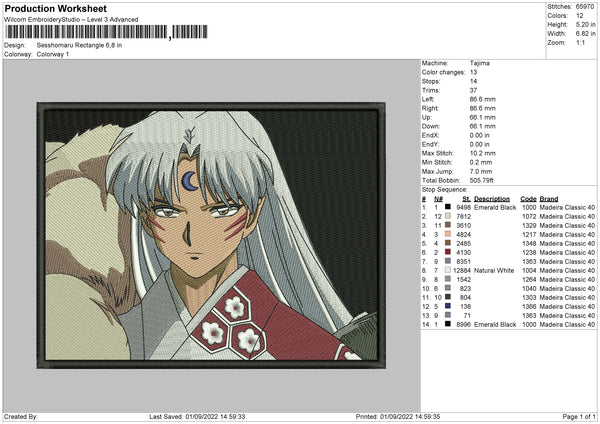Click the Machine value 'Tajima'
The width and height of the screenshot is (600, 424).
tap(479, 63)
